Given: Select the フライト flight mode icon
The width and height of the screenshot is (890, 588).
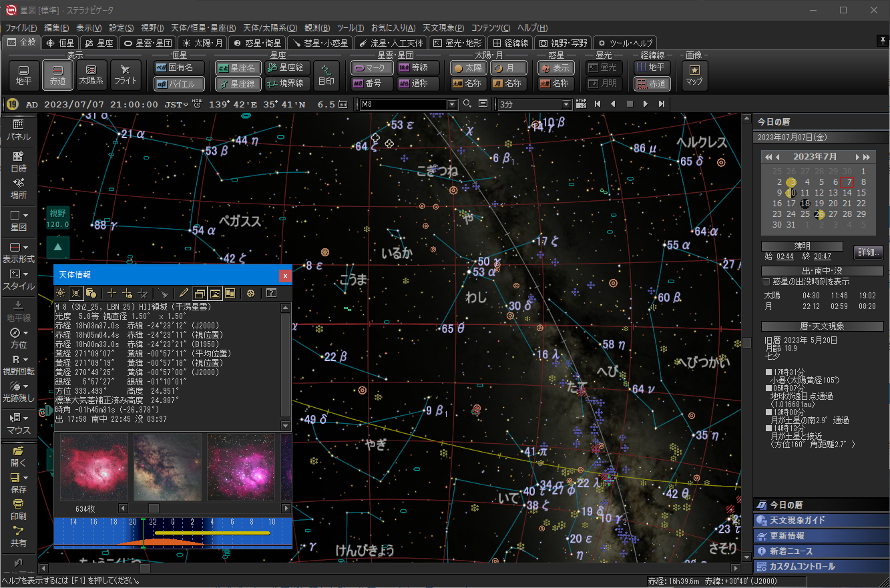Looking at the screenshot, I should tap(125, 75).
